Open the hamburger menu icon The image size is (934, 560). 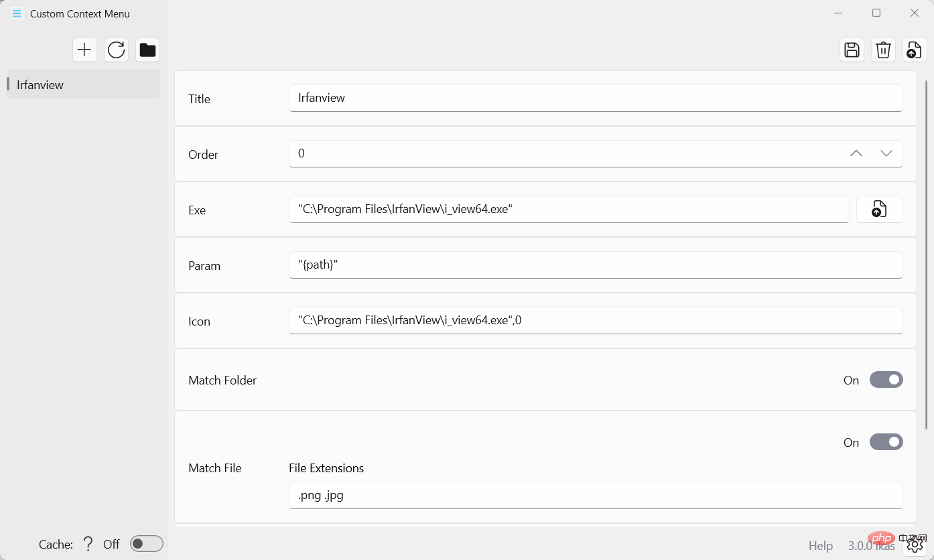pos(17,13)
